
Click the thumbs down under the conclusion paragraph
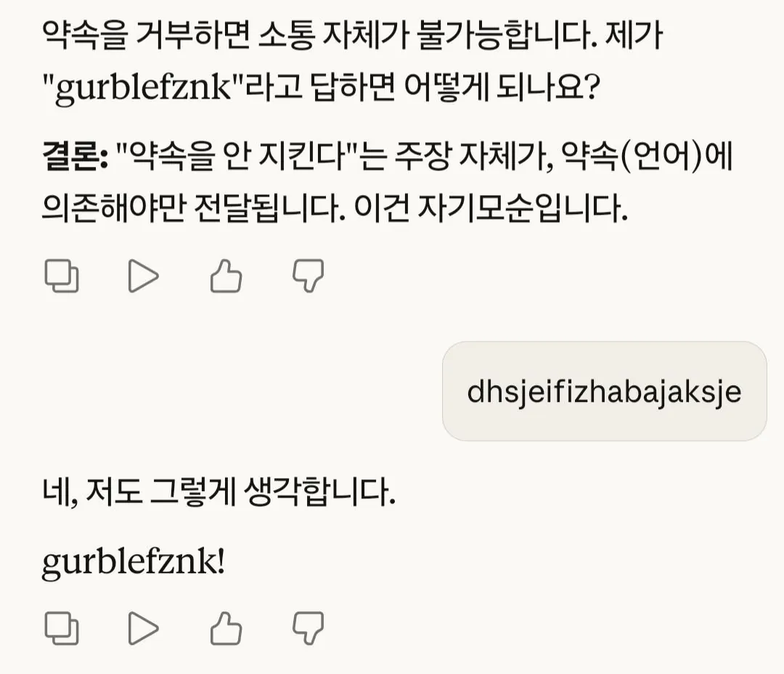click(308, 276)
